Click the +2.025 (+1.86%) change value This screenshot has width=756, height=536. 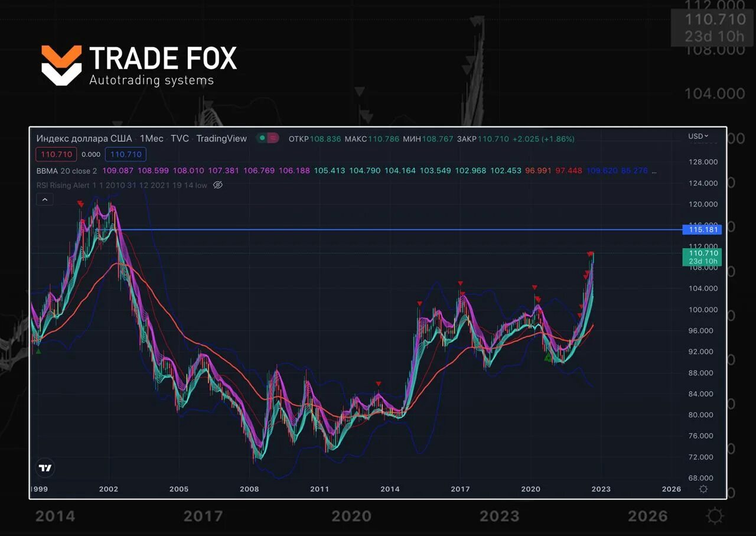coord(543,139)
